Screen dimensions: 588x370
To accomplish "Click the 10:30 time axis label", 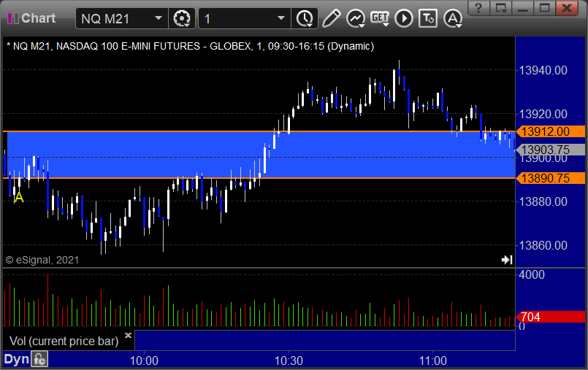I will (x=289, y=361).
